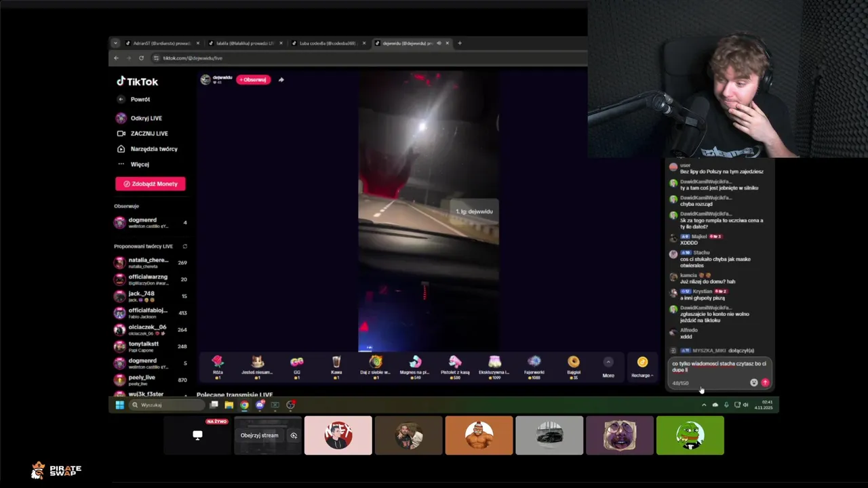Select ZACZNIJ LIVE in the sidebar
This screenshot has width=868, height=488.
142,134
